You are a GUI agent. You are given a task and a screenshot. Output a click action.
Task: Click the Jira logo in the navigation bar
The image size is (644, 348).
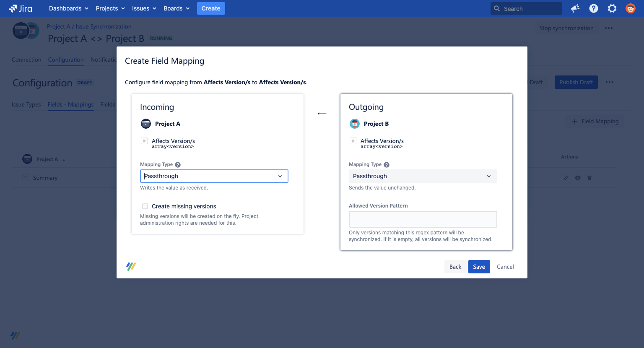(19, 8)
